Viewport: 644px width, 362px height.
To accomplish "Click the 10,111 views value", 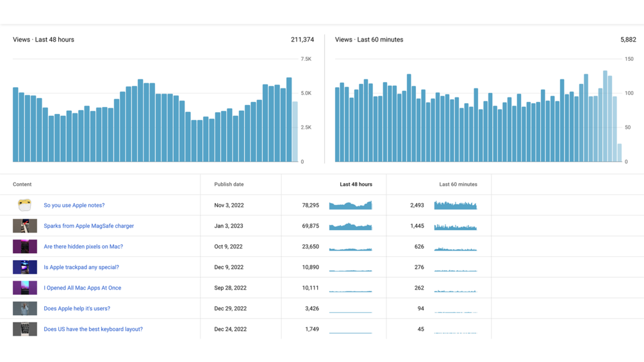I will pyautogui.click(x=311, y=288).
